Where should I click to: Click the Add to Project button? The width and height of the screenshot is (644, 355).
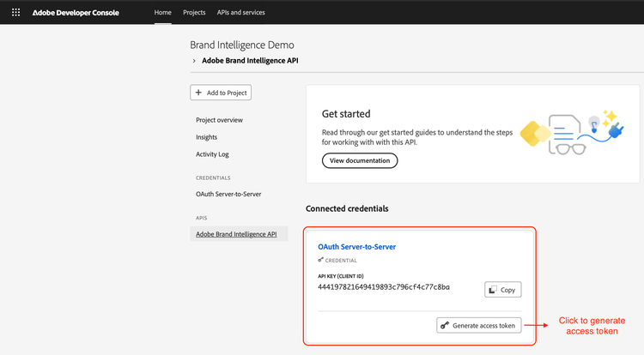click(x=221, y=93)
